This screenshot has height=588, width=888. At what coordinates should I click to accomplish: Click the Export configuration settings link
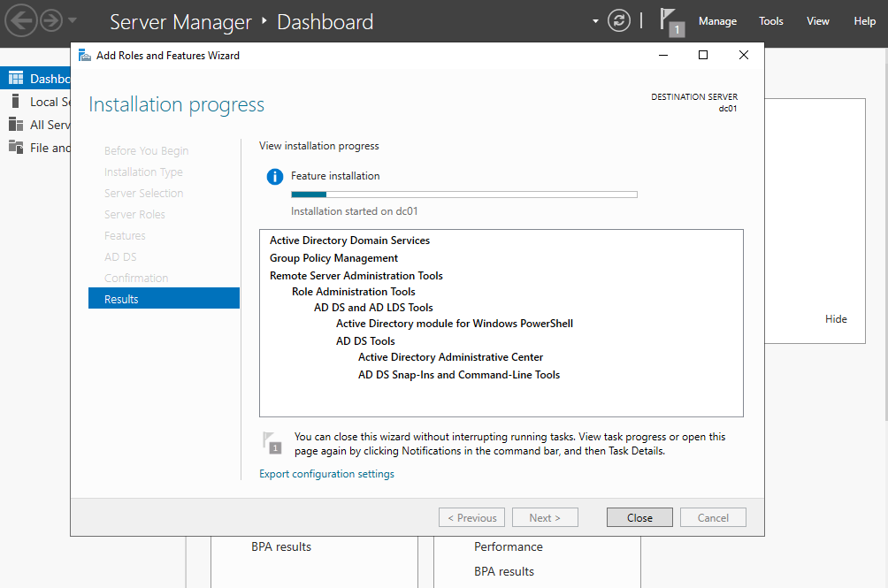click(326, 474)
